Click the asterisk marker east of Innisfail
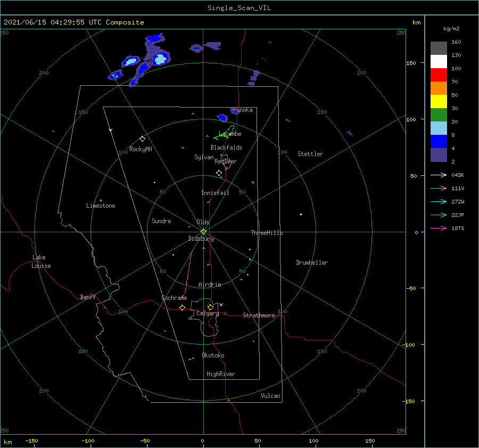The image size is (479, 448). pyautogui.click(x=253, y=183)
